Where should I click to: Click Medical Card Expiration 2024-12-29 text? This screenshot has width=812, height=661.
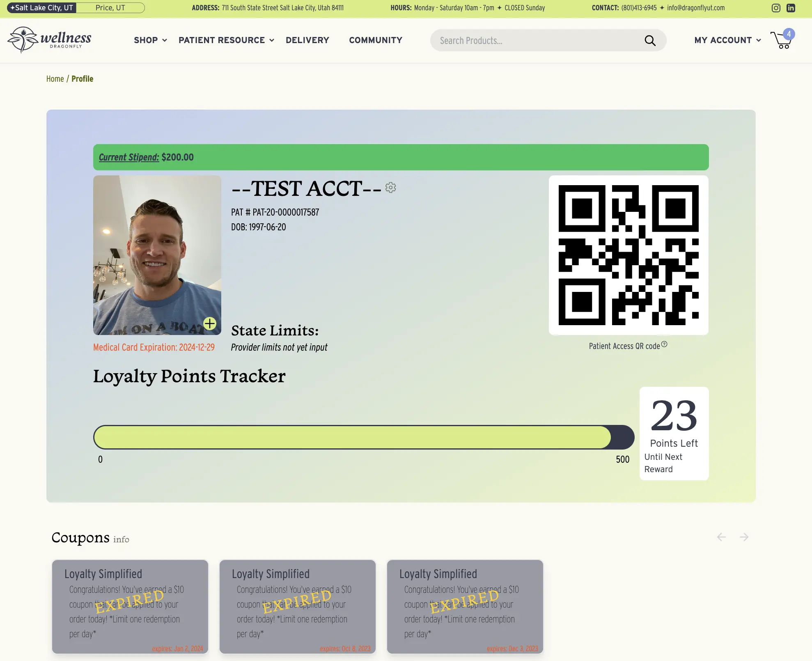154,347
